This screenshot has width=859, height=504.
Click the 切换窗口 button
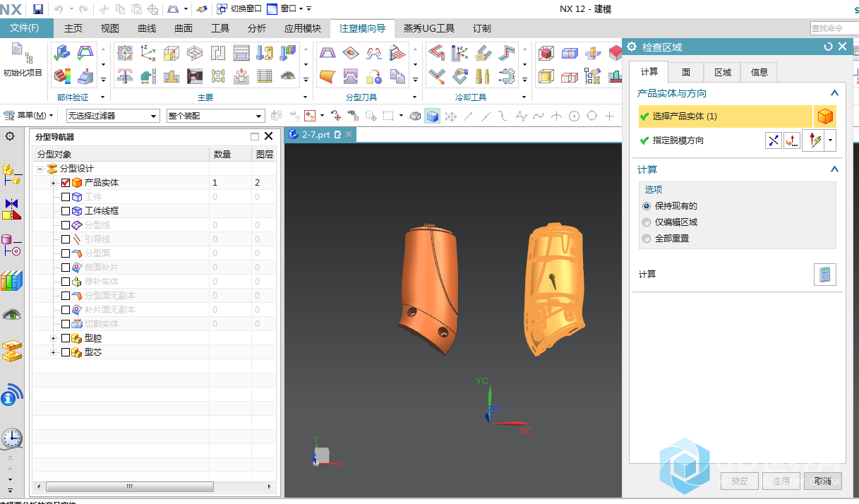pos(239,8)
